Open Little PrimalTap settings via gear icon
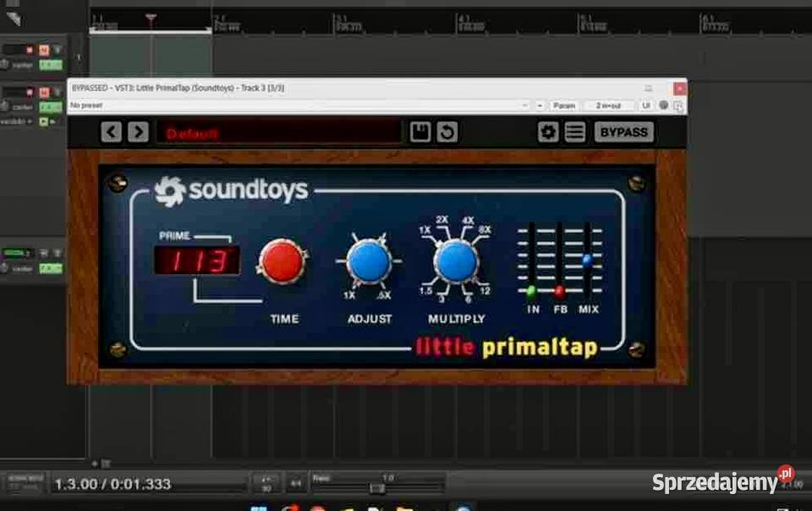Screen dimensions: 812x511 (548, 131)
